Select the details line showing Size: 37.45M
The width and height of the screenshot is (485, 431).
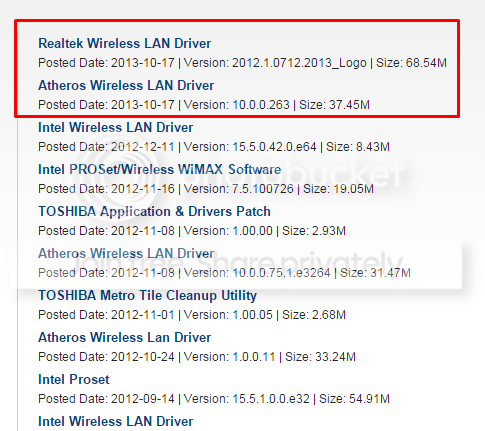[x=204, y=105]
